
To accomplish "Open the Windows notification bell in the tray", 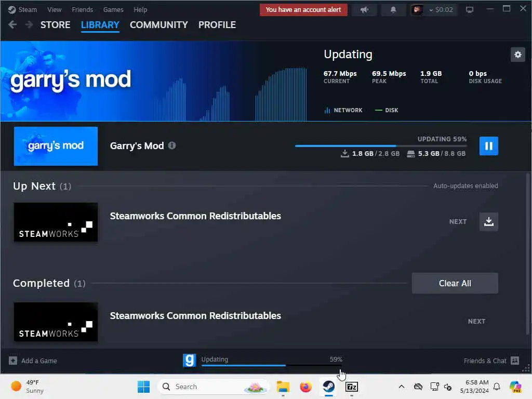I will (497, 387).
